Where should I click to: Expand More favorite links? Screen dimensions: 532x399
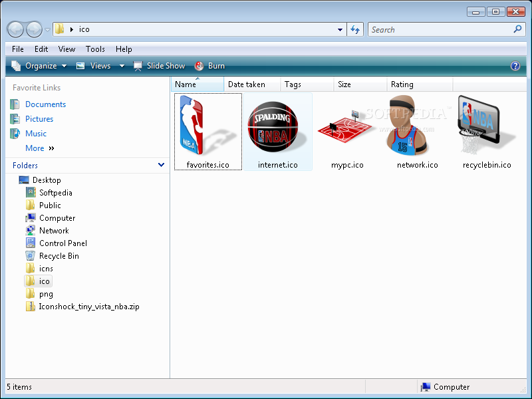coord(40,148)
